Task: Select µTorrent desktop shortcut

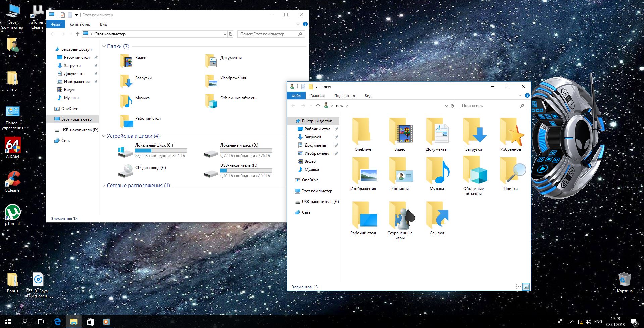Action: 13,215
